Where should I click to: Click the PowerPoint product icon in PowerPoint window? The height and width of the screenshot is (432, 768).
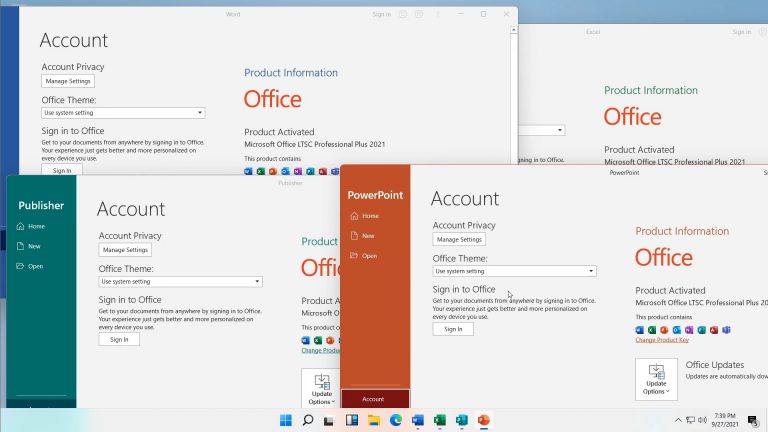tap(664, 330)
